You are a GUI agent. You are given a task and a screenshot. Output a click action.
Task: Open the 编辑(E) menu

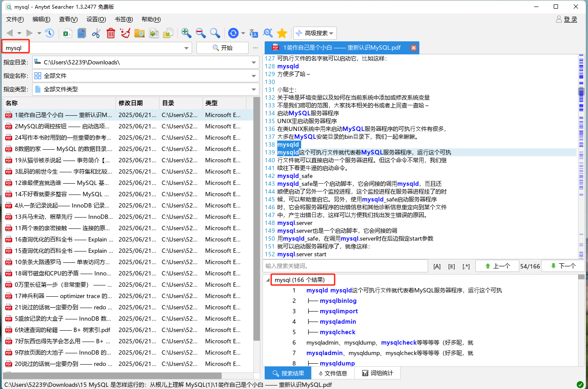click(41, 19)
